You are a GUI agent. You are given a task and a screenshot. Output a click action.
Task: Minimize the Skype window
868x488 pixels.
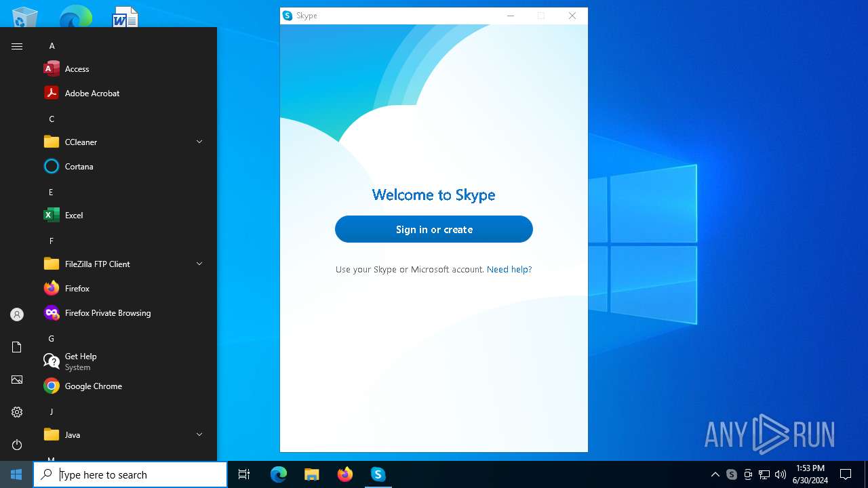[511, 16]
